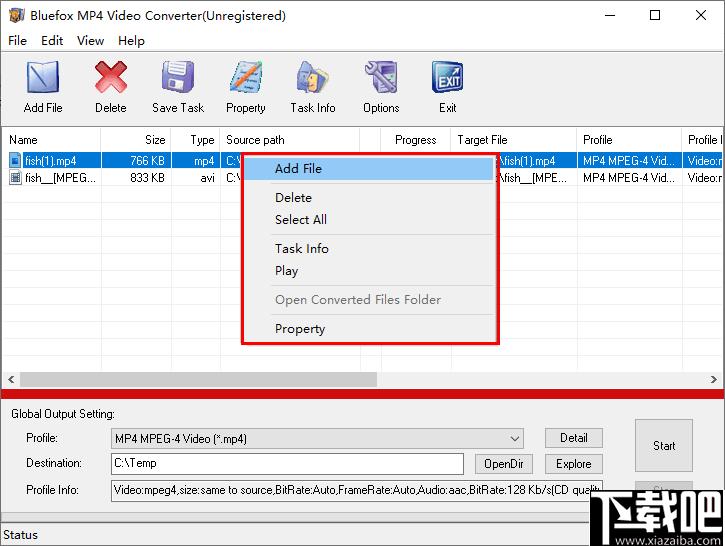Click the Profile Info text field
This screenshot has height=546, width=725.
356,490
